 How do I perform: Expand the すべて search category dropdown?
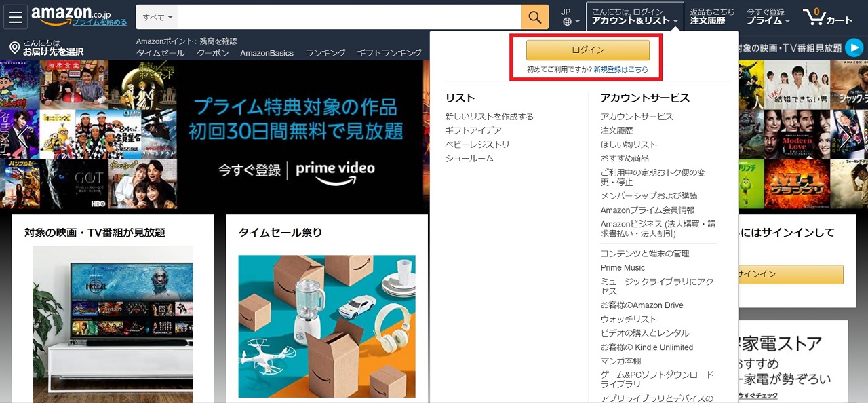(157, 17)
